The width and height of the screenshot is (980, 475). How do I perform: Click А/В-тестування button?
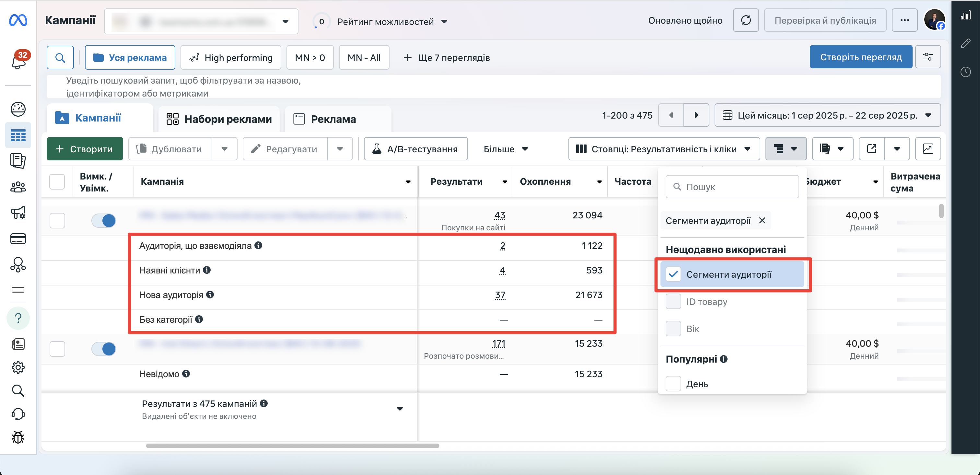(x=416, y=149)
